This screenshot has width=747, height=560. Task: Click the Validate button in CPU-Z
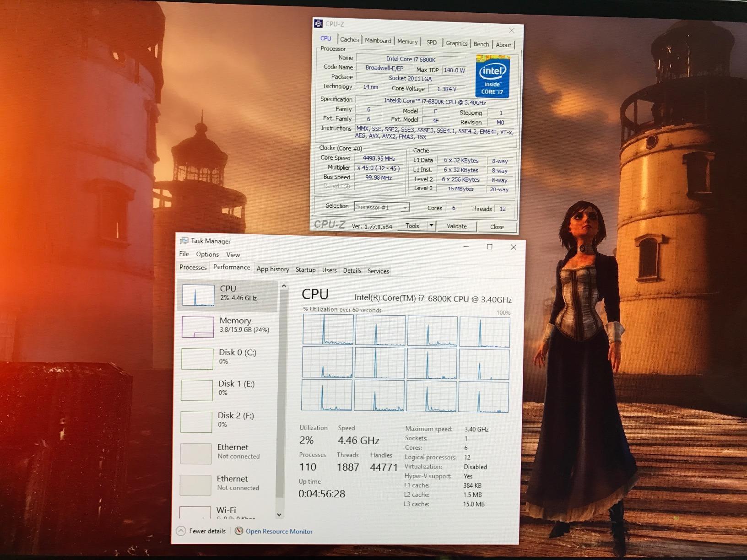[456, 226]
